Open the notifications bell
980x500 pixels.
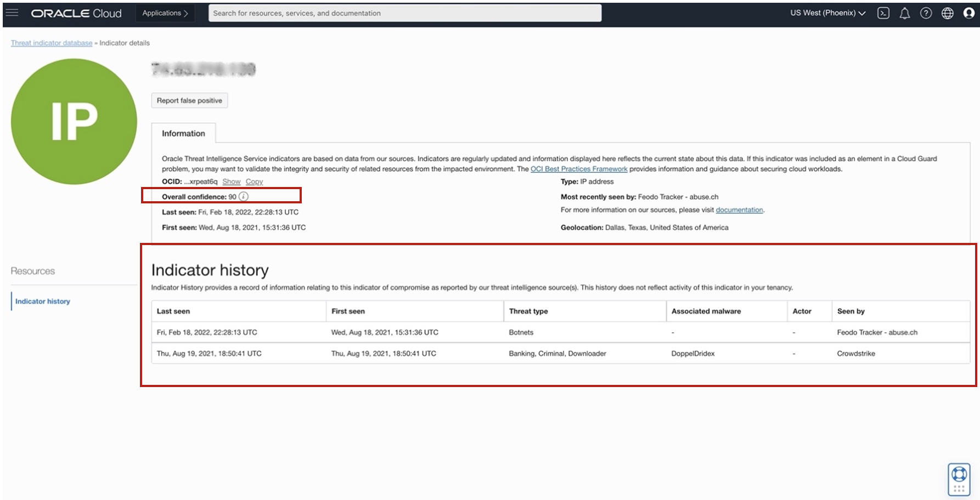pyautogui.click(x=904, y=13)
